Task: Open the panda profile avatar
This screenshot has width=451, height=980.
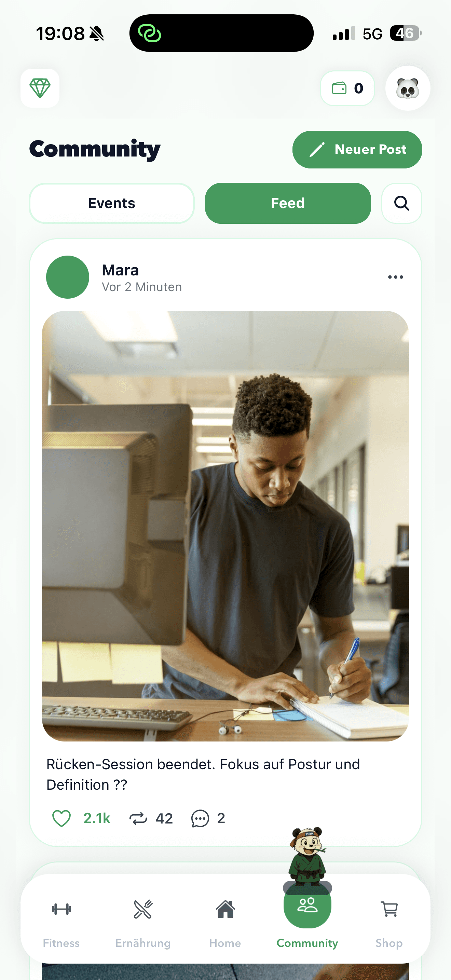Action: pyautogui.click(x=408, y=88)
